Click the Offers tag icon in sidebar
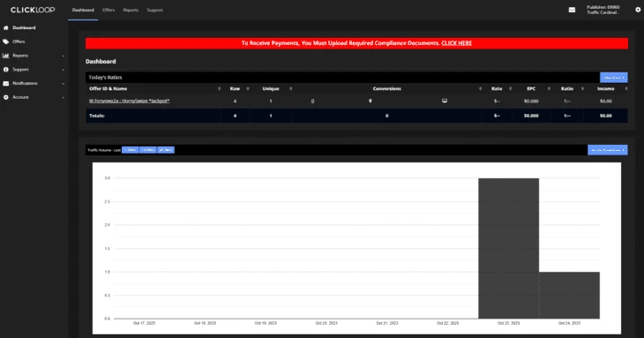 (6, 41)
